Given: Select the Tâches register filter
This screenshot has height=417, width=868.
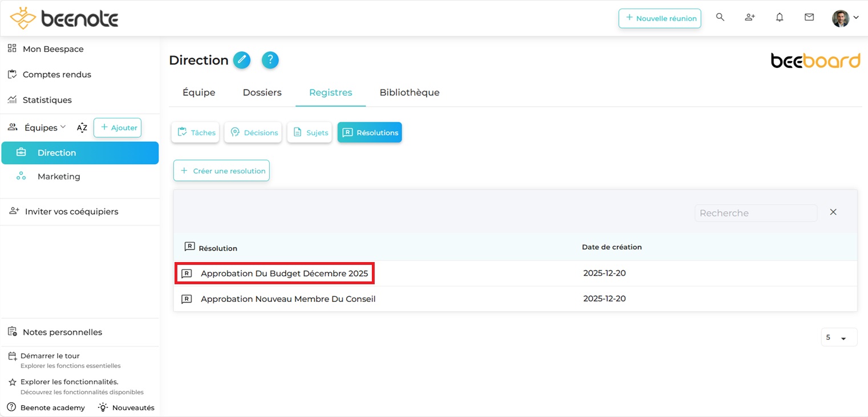Looking at the screenshot, I should coord(196,133).
